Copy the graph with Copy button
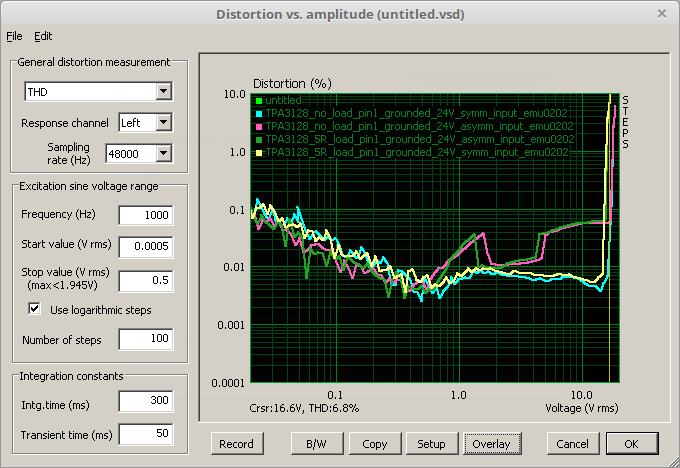 [x=375, y=443]
